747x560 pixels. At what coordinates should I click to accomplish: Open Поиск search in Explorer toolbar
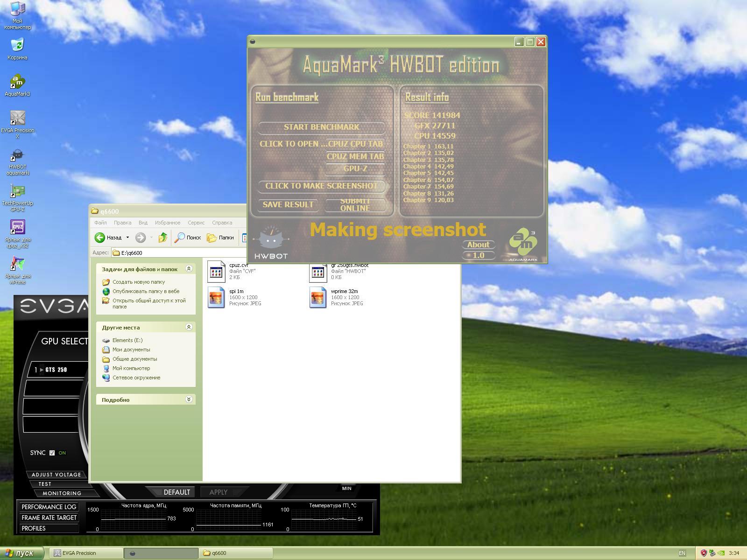pos(188,238)
